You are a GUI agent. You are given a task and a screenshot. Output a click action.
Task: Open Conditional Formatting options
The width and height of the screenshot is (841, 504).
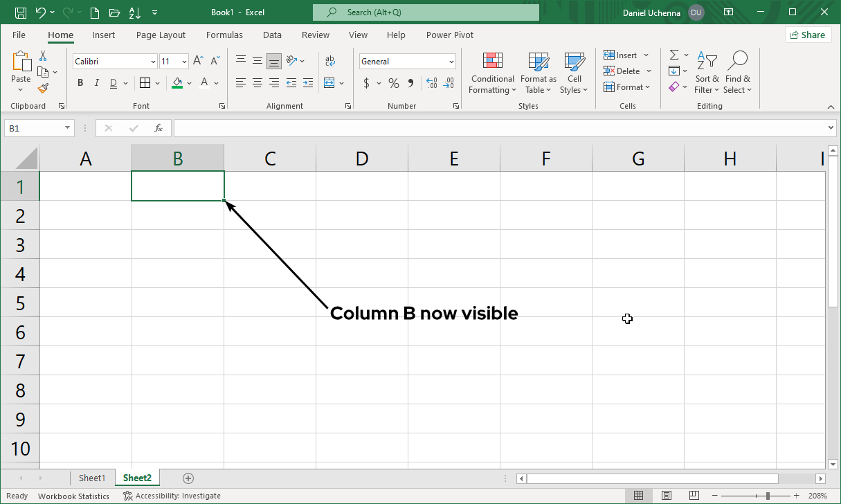(x=492, y=71)
